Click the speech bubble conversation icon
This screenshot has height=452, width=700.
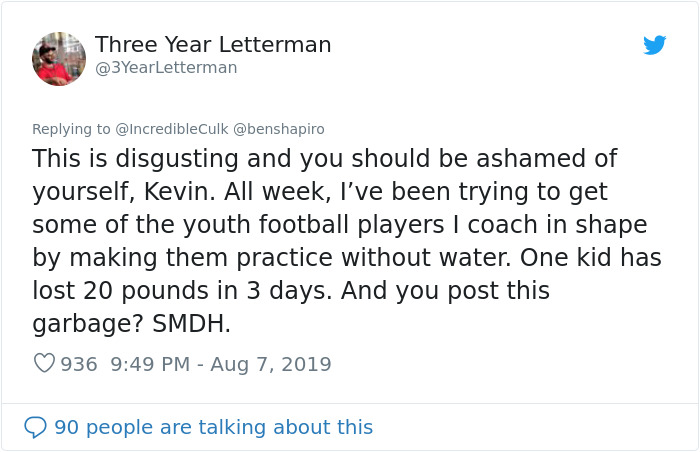(35, 427)
